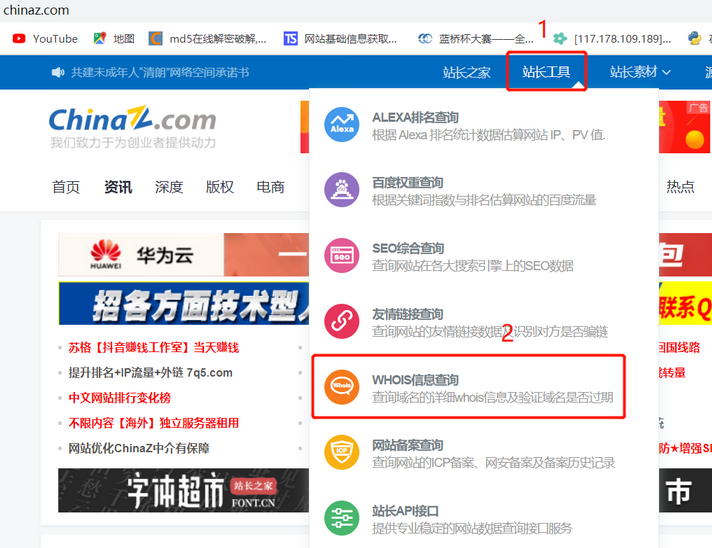This screenshot has width=712, height=548.
Task: Switch to the 电商 tab
Action: pyautogui.click(x=271, y=187)
